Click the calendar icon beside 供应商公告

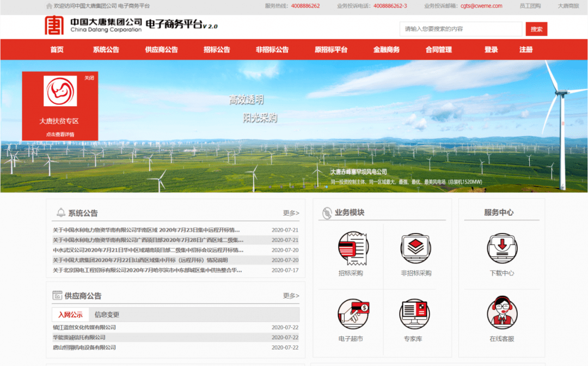(x=57, y=296)
